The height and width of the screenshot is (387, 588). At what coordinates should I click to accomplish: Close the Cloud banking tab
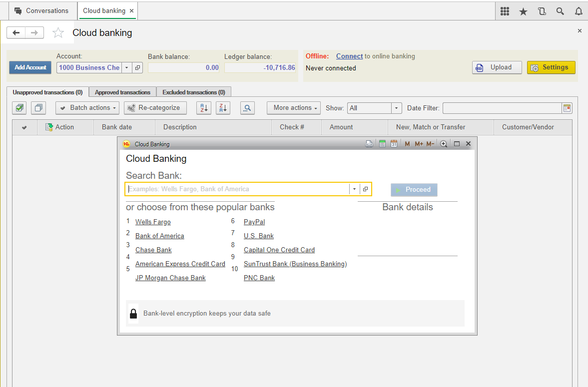[131, 11]
